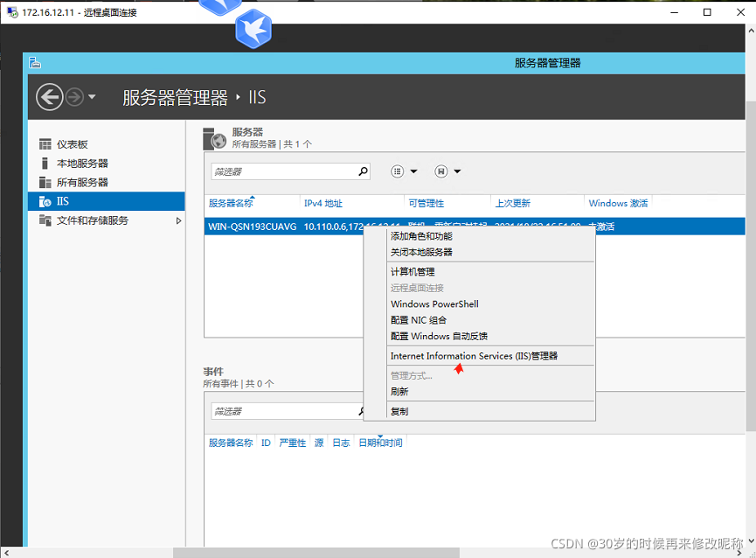This screenshot has height=558, width=756.
Task: Sort events by 日志 column
Action: pyautogui.click(x=342, y=443)
